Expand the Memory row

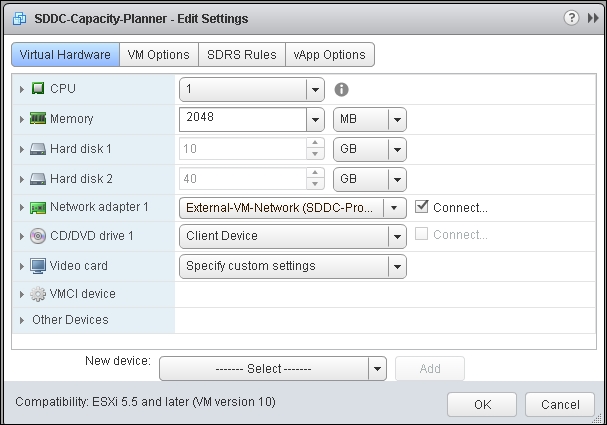point(22,119)
